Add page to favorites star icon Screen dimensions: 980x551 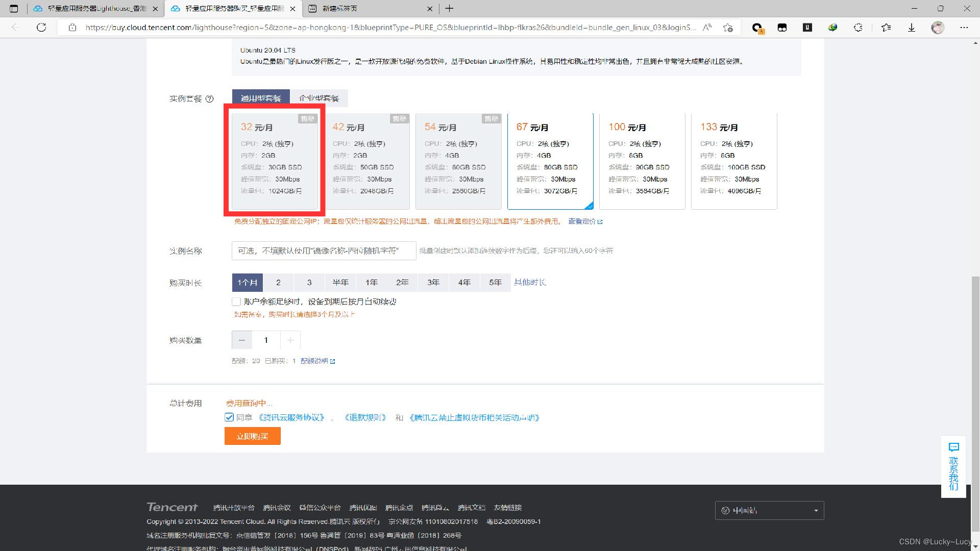coord(728,28)
